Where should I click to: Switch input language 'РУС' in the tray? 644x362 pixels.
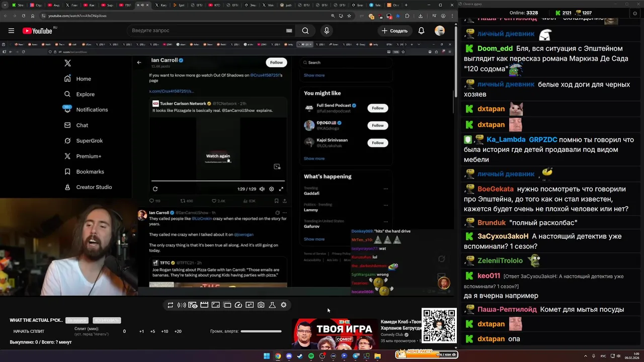(x=603, y=356)
